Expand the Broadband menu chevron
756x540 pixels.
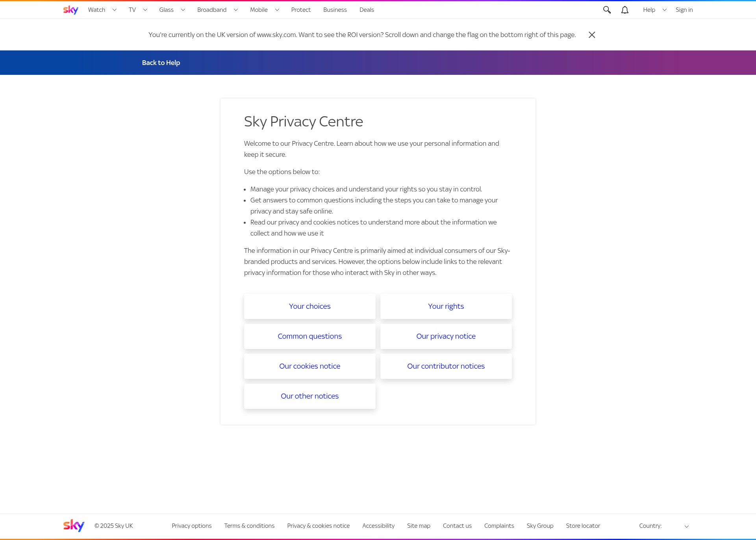(236, 10)
